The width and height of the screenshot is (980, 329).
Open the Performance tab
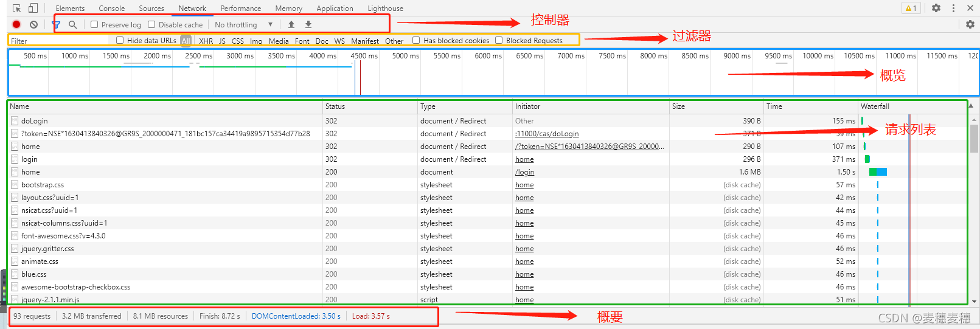241,9
